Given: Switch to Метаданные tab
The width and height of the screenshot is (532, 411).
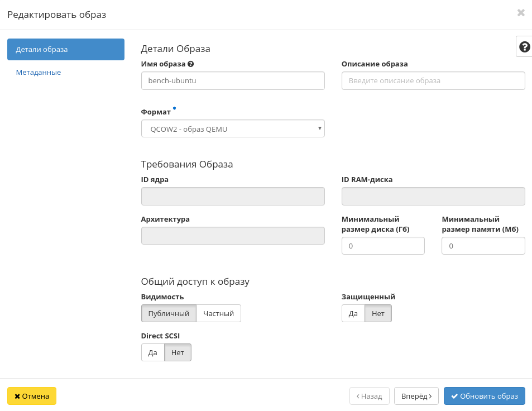Looking at the screenshot, I should click(x=39, y=73).
